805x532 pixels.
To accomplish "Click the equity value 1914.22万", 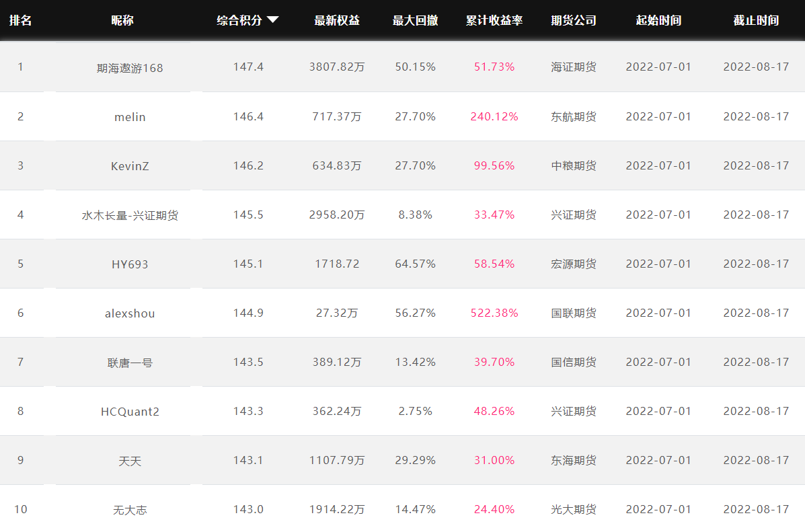I will 337,509.
